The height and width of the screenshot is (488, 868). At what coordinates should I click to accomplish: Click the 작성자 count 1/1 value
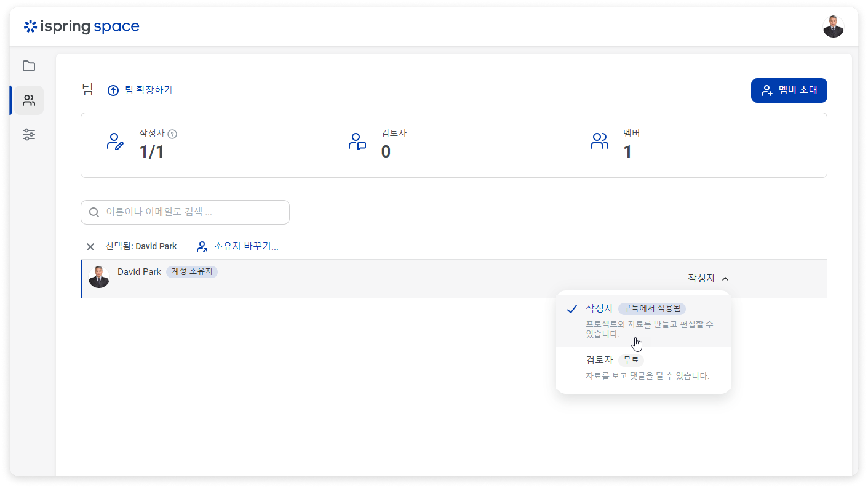(x=152, y=152)
